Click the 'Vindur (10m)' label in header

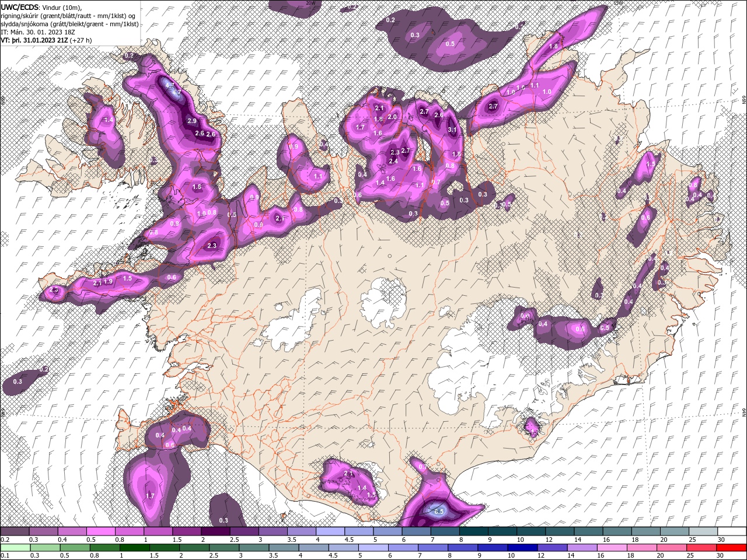[62, 7]
